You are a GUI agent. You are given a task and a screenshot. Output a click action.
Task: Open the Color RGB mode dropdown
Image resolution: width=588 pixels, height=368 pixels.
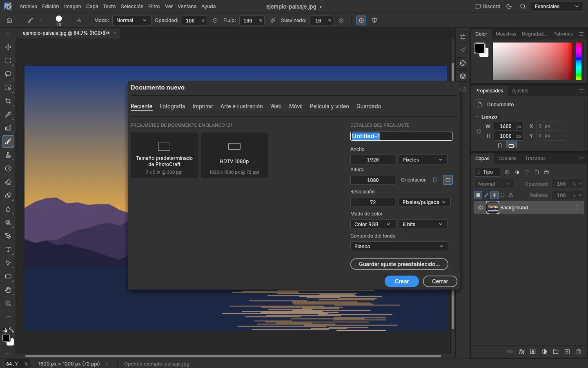372,224
